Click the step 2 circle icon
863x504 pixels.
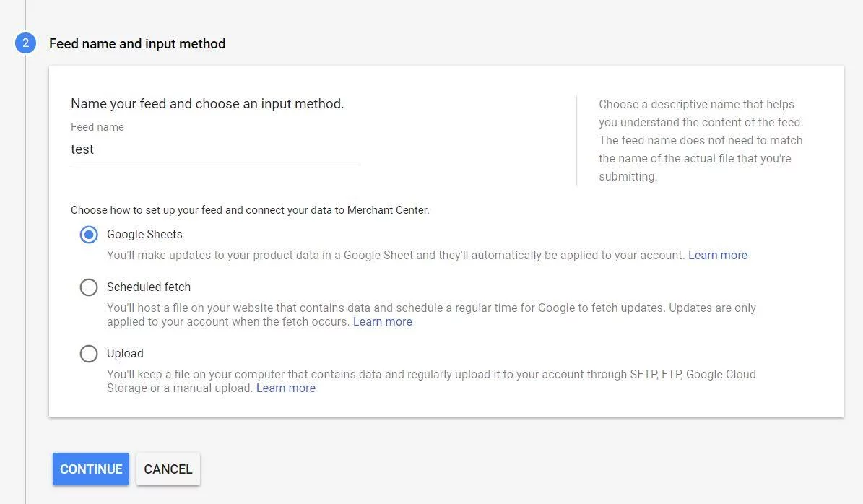pos(25,43)
